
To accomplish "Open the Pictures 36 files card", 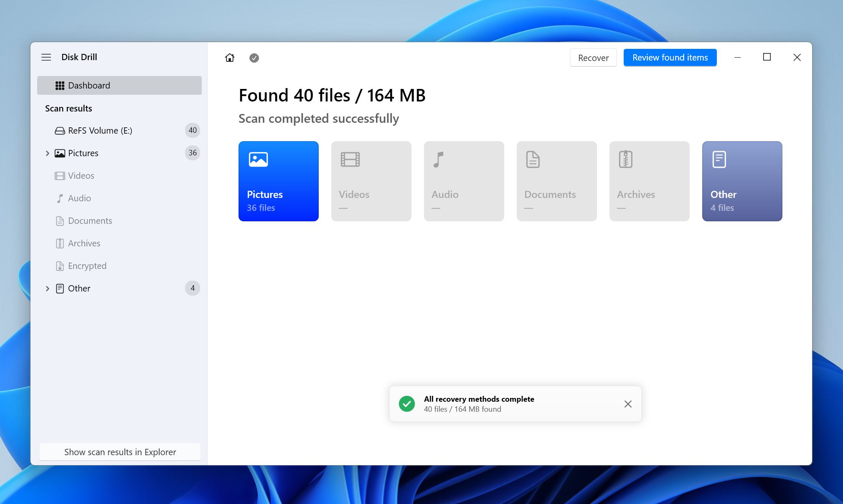I will point(279,181).
